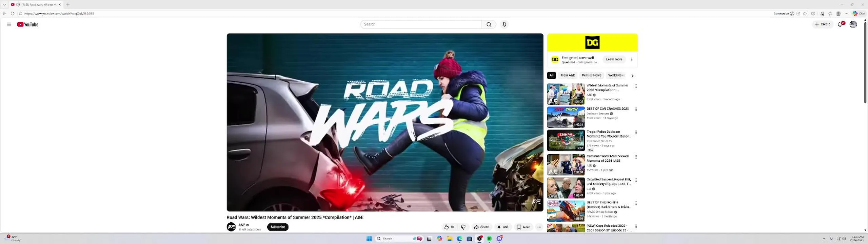
Task: Open File Explorer from taskbar
Action: pos(450,239)
